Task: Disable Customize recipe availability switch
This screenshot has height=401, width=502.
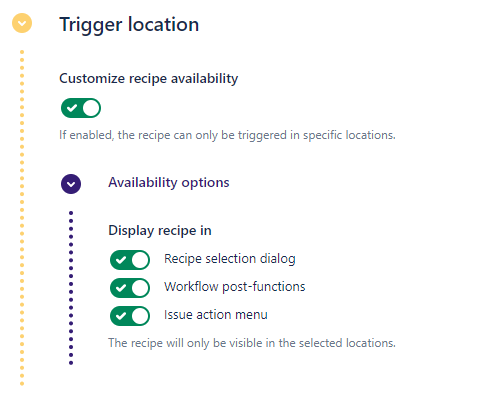Action: [81, 108]
